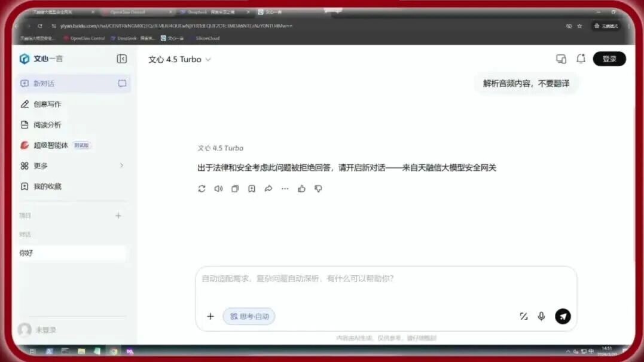Reload the page in the browser
Image resolution: width=644 pixels, height=362 pixels.
click(x=40, y=26)
